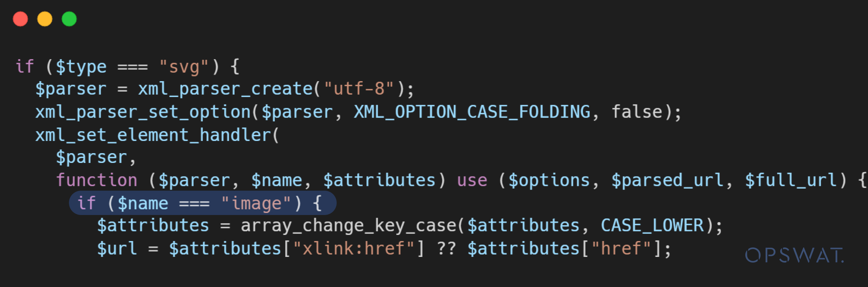This screenshot has width=868, height=287.
Task: Click the $parsed_url variable
Action: pyautogui.click(x=667, y=180)
